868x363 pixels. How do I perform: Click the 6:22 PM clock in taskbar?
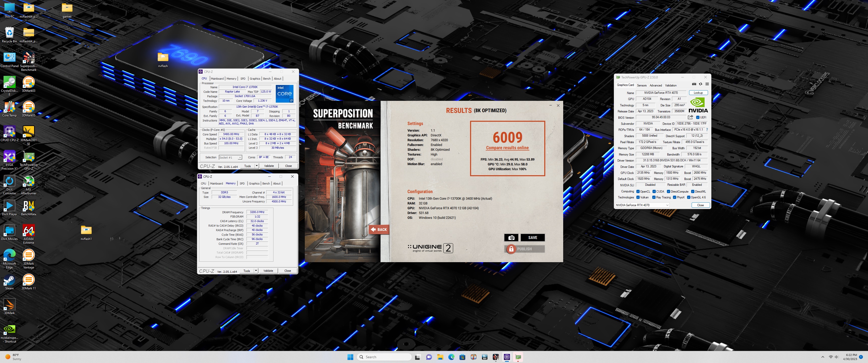tap(850, 357)
